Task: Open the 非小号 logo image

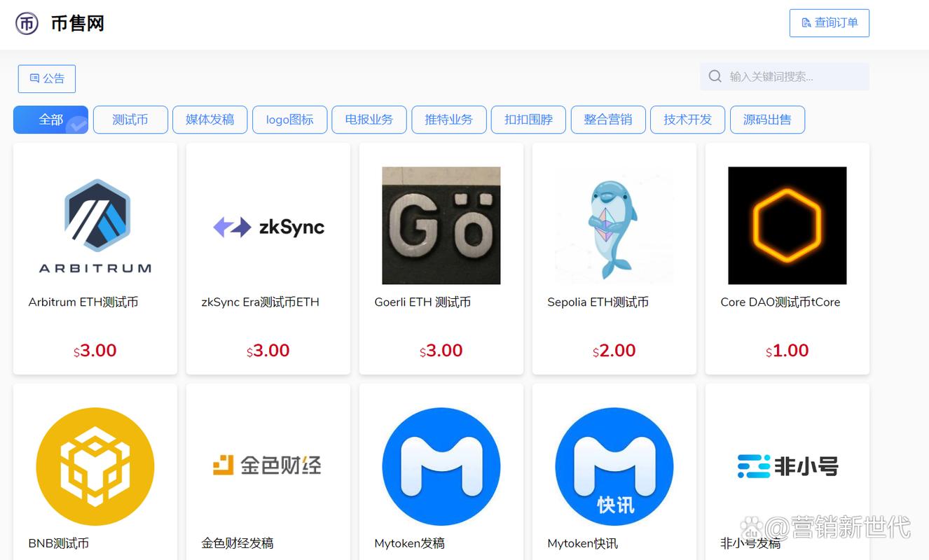Action: click(x=787, y=466)
